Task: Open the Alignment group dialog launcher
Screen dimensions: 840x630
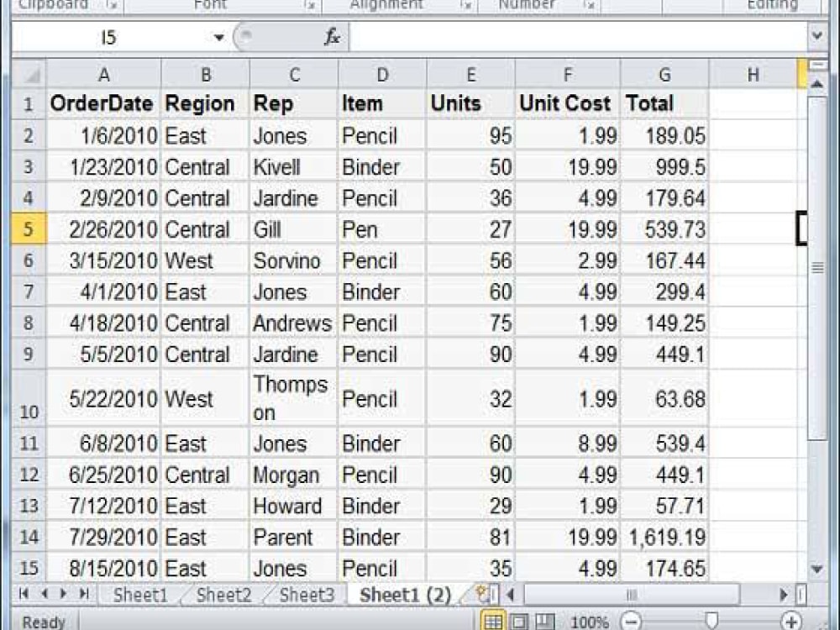Action: point(467,5)
